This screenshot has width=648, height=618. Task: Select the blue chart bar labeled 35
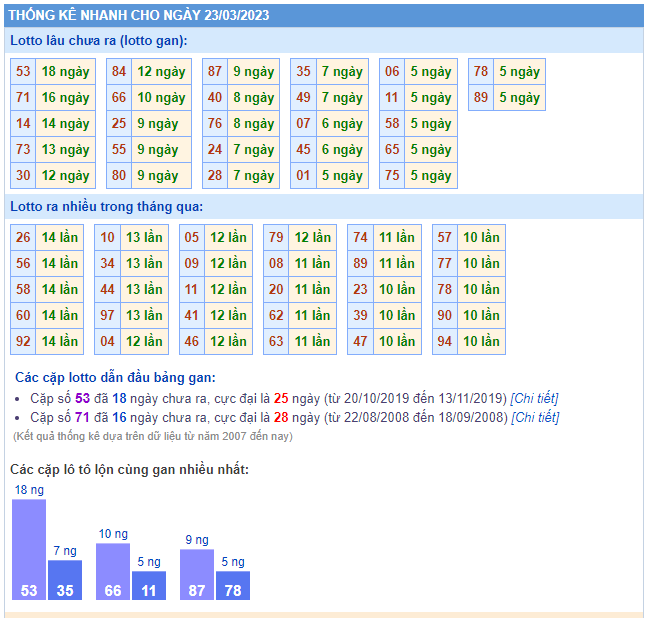coord(65,580)
